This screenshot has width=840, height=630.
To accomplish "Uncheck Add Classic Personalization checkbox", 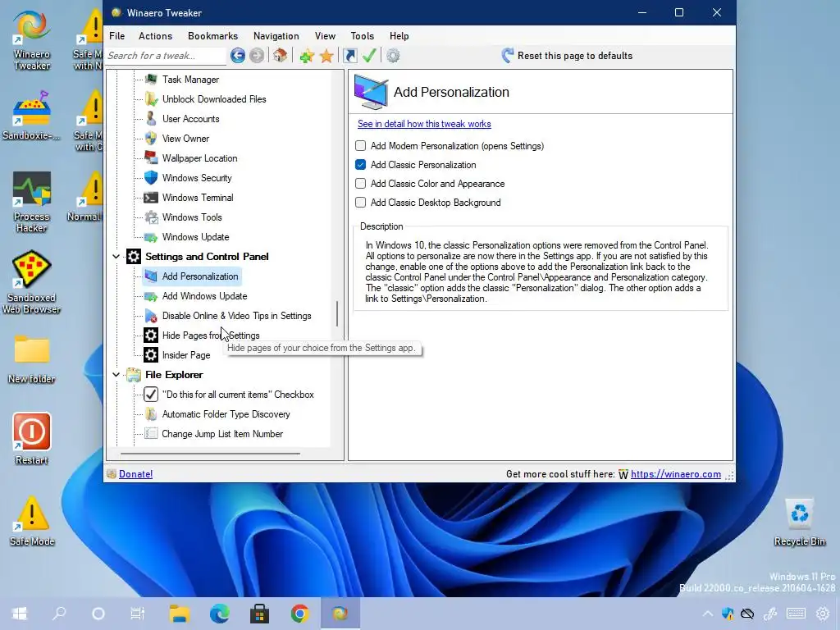I will (361, 164).
